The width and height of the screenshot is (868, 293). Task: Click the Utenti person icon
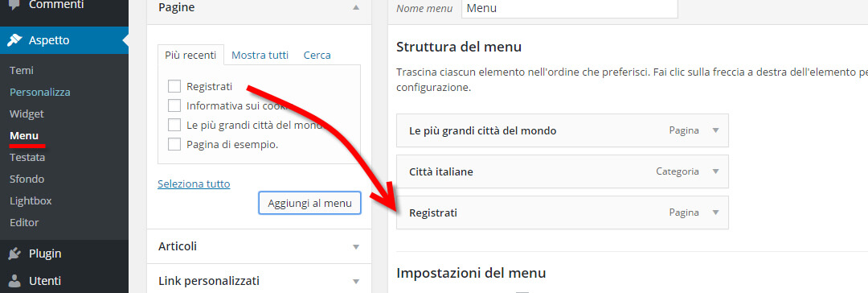(15, 281)
